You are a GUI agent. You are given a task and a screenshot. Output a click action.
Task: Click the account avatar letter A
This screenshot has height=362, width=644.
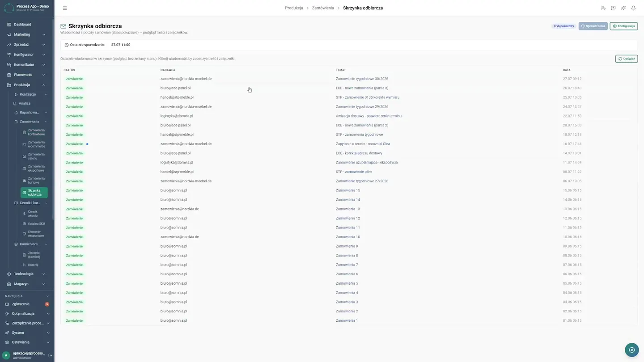[6, 355]
